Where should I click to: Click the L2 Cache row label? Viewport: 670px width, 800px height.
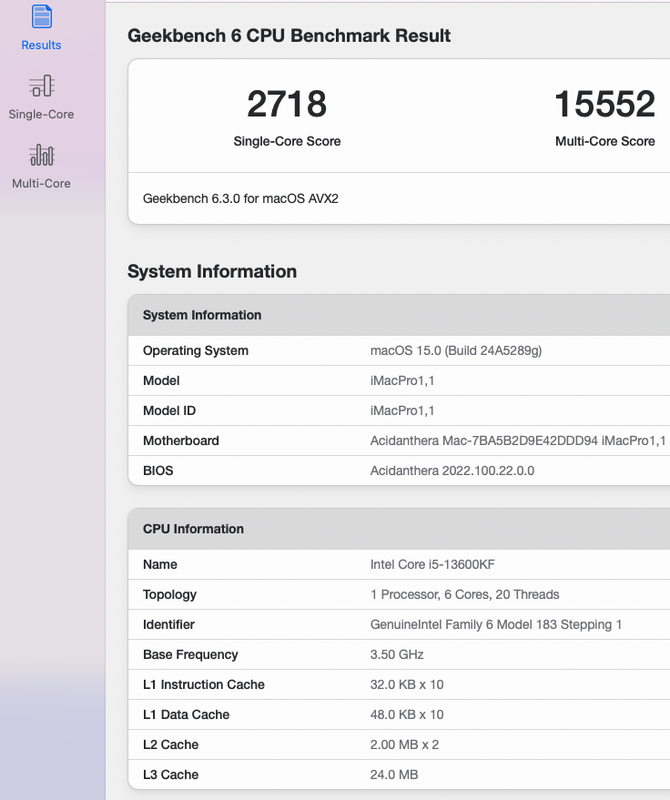click(x=170, y=745)
